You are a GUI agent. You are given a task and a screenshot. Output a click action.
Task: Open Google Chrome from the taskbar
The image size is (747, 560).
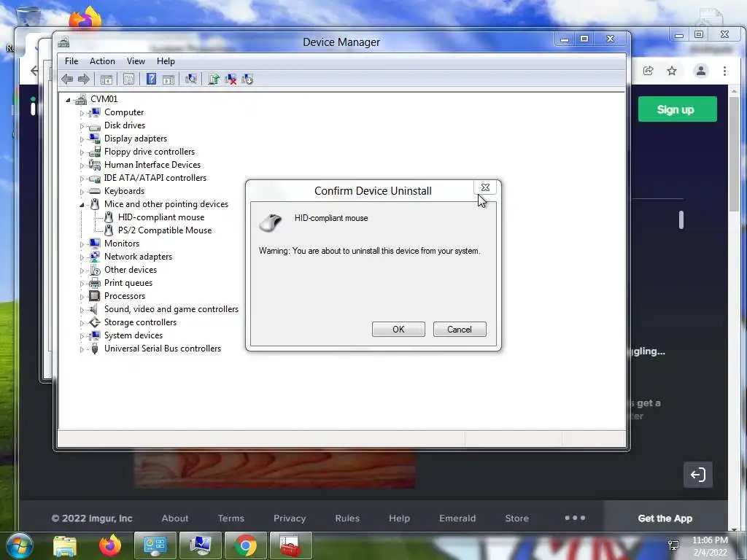click(245, 545)
